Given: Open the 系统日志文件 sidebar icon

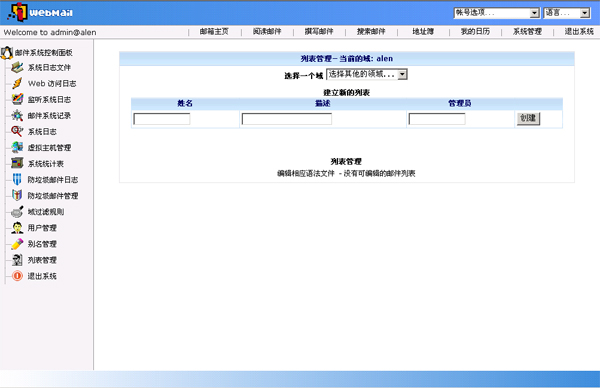Looking at the screenshot, I should (x=17, y=67).
